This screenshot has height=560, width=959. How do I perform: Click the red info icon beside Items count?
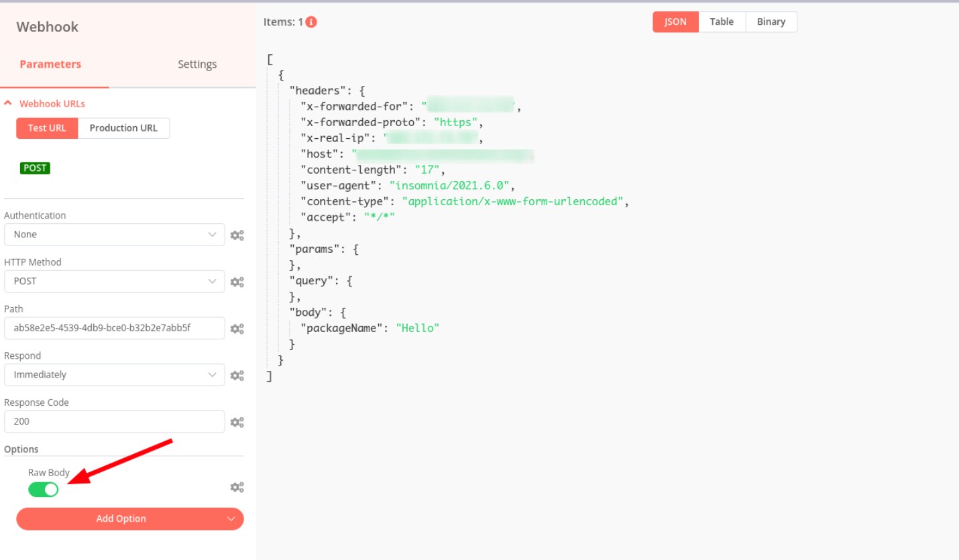tap(311, 22)
